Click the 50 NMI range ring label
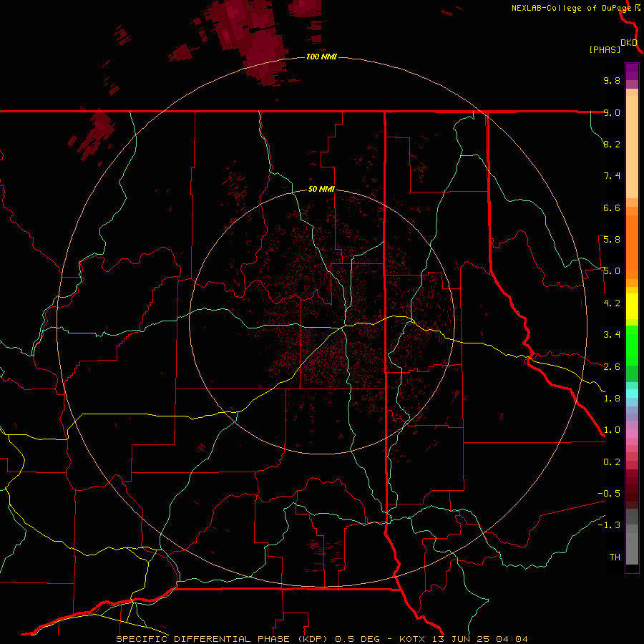The width and height of the screenshot is (644, 644). pos(321,190)
